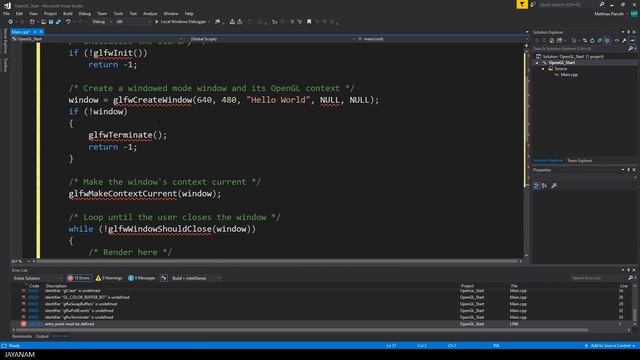Open the Debug configuration dropdown

click(101, 22)
